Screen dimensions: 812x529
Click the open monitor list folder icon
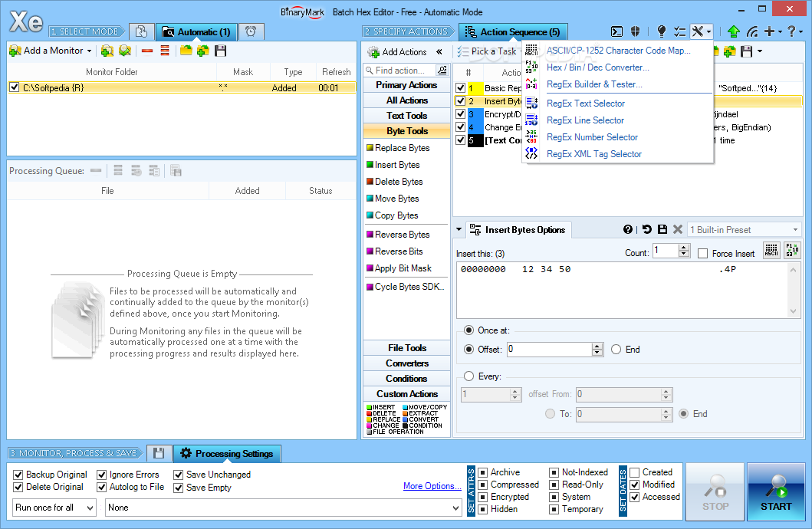(x=186, y=51)
